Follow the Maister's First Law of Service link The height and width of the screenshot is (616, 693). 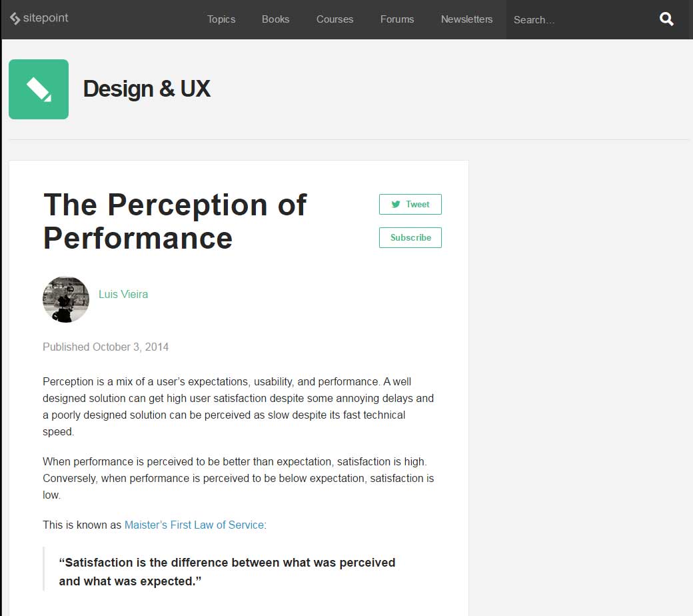tap(194, 525)
